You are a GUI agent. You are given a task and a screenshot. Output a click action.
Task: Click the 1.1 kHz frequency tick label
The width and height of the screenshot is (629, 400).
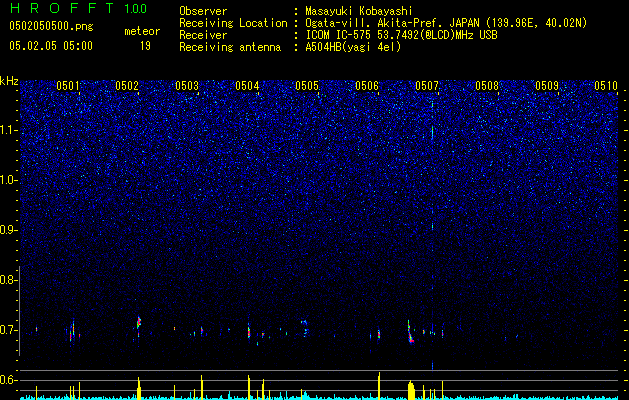coord(8,130)
